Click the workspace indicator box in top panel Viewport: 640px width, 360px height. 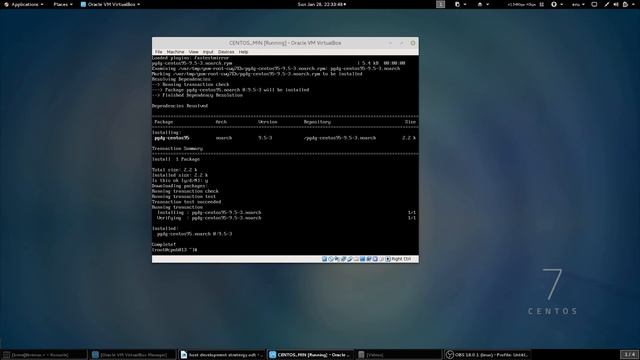tap(440, 4)
